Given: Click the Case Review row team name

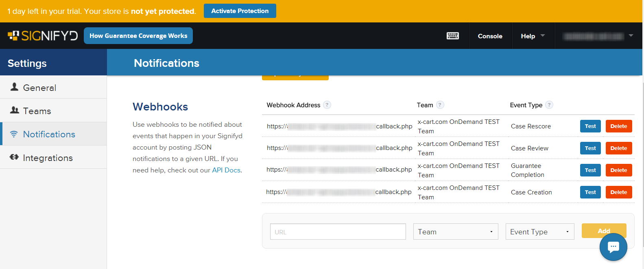Looking at the screenshot, I should pos(458,148).
